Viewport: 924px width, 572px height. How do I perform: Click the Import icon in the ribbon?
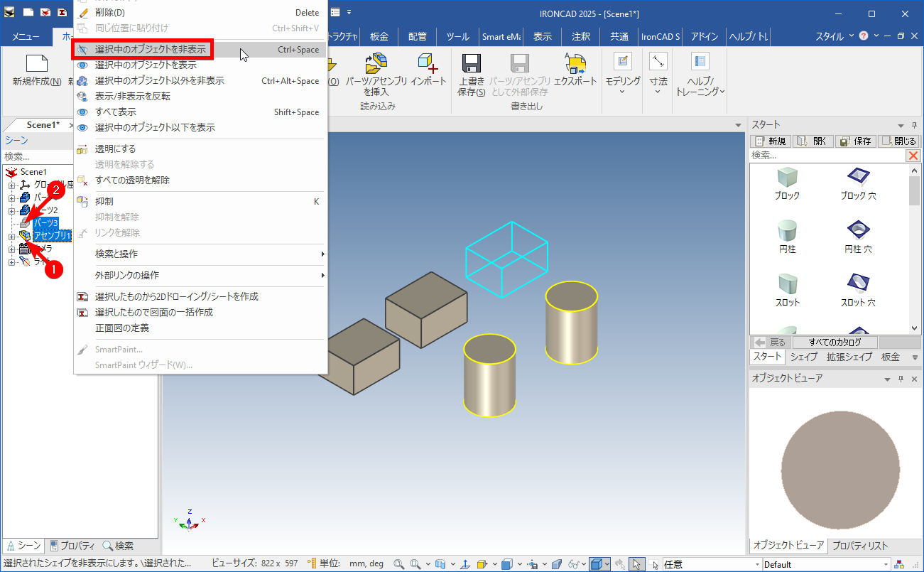pos(428,65)
